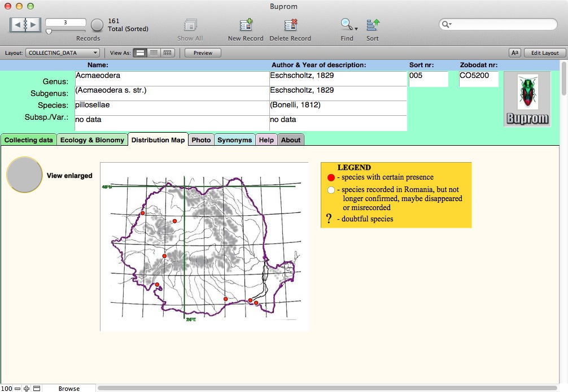Click the record navigation slider
568x392 pixels.
pos(49,32)
